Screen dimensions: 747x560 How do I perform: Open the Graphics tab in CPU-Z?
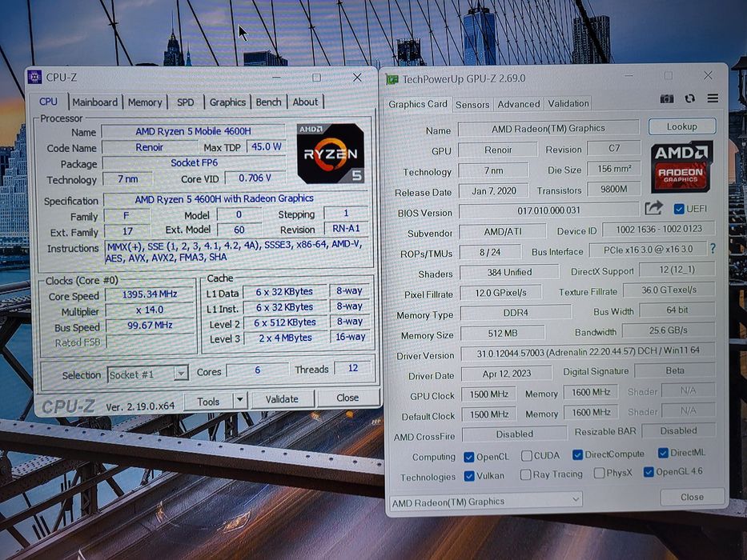coord(227,102)
